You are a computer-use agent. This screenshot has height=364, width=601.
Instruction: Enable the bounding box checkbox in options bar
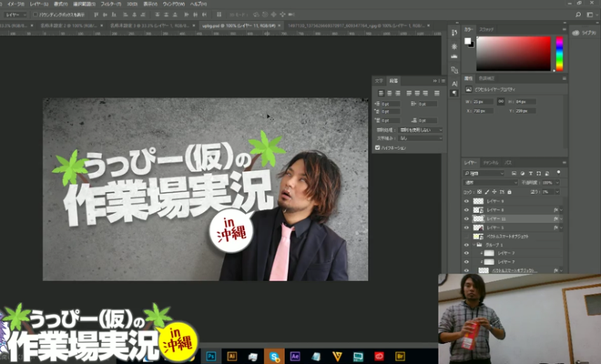point(36,15)
